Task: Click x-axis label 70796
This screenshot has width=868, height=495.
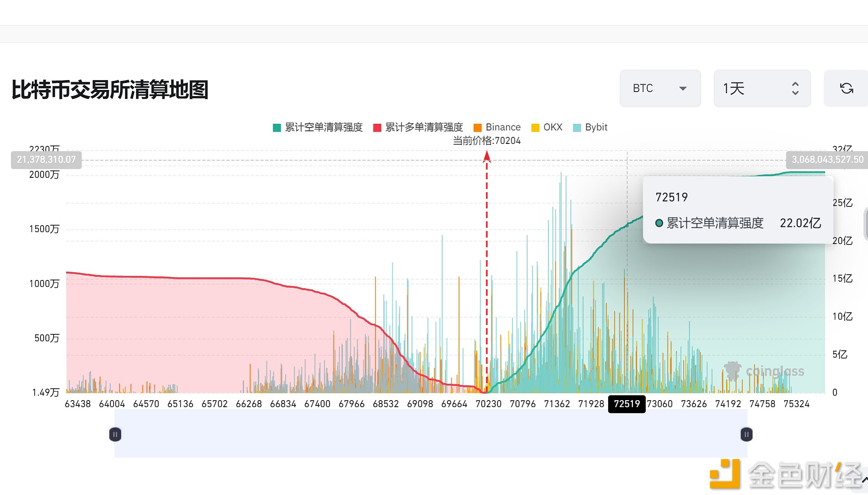Action: tap(522, 404)
